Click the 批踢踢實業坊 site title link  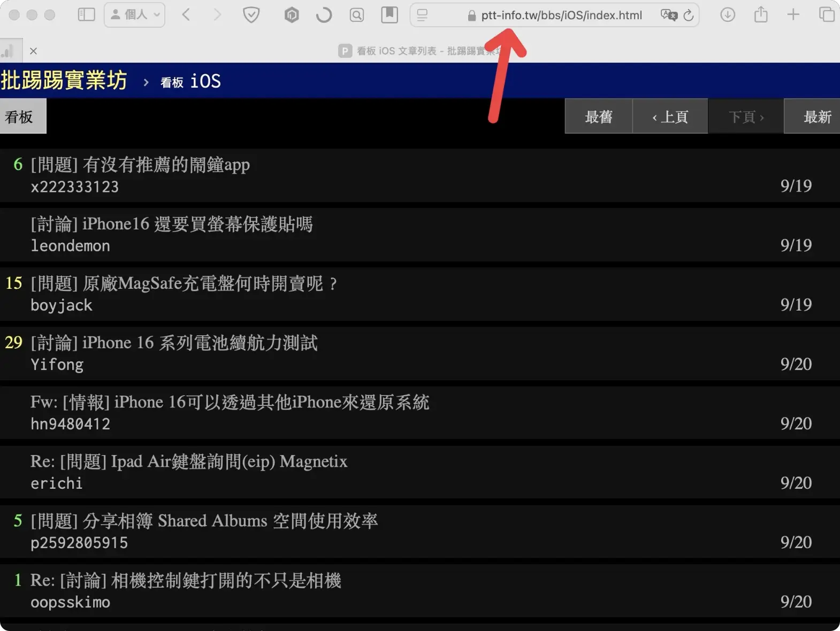coord(64,80)
